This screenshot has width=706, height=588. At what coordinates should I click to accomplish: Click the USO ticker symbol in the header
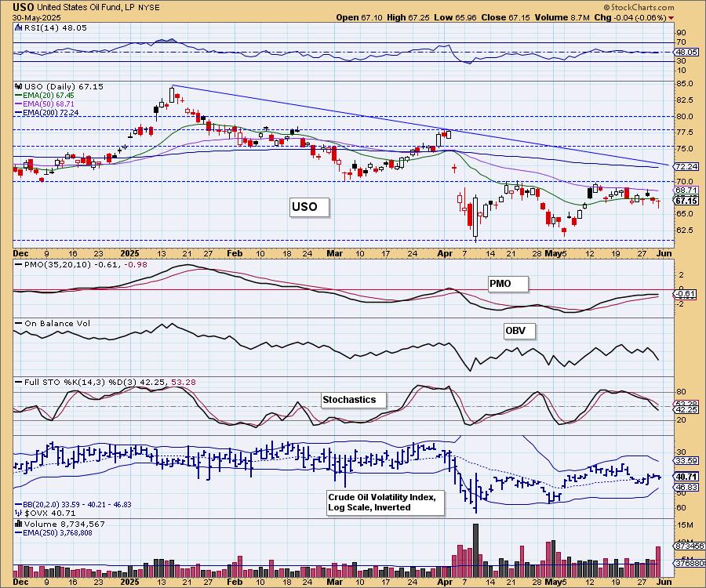coord(23,8)
